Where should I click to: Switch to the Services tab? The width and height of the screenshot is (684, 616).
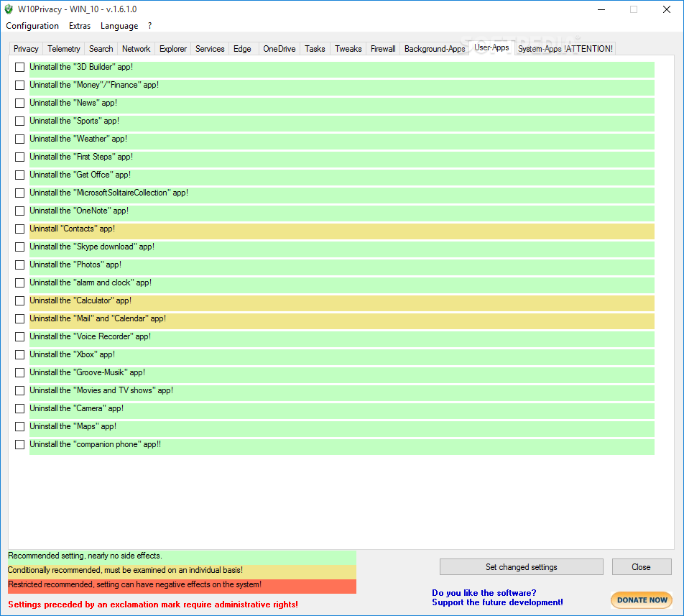coord(210,49)
